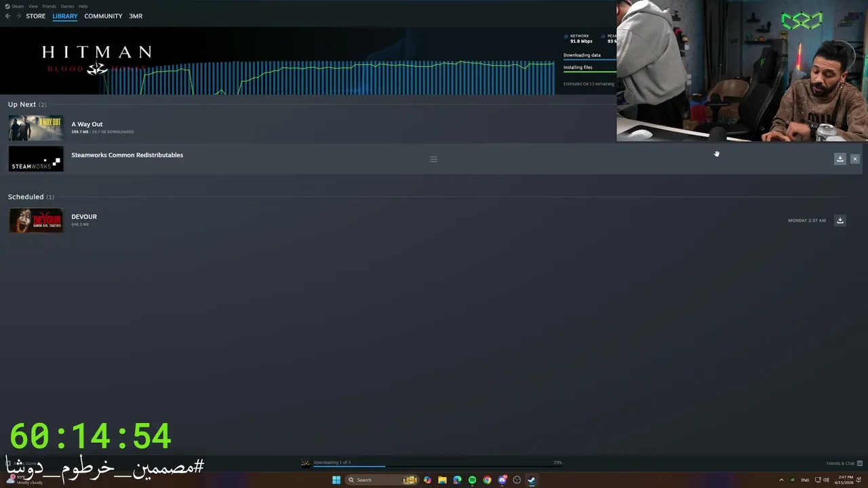Open File Explorer from the taskbar
The width and height of the screenshot is (868, 488).
pyautogui.click(x=442, y=480)
